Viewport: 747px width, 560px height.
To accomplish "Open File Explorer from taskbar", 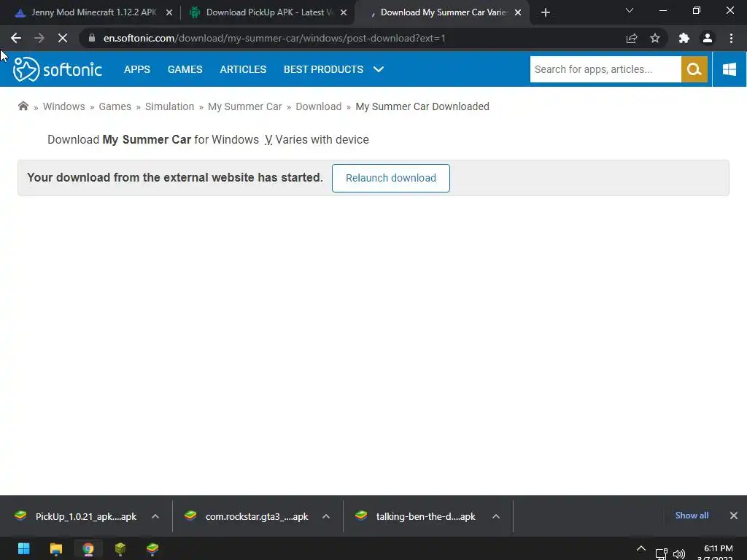I will [x=55, y=548].
